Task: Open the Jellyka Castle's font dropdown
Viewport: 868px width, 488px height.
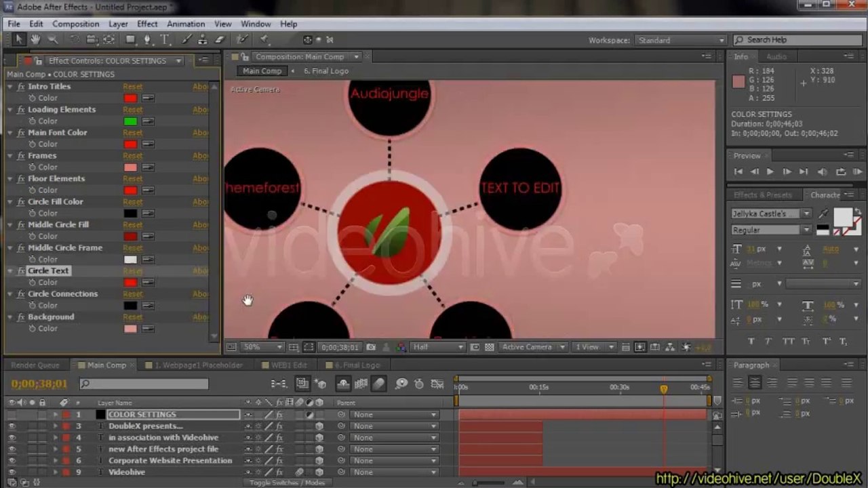Action: pyautogui.click(x=771, y=213)
